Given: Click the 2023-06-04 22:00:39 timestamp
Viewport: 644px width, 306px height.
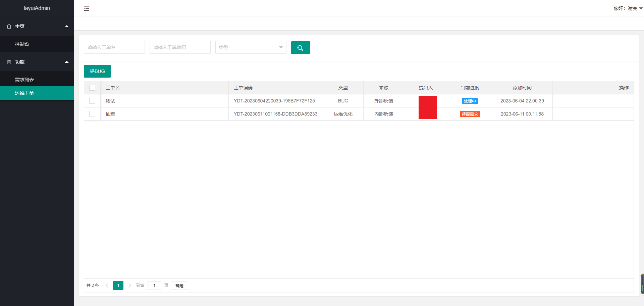Looking at the screenshot, I should [x=522, y=101].
